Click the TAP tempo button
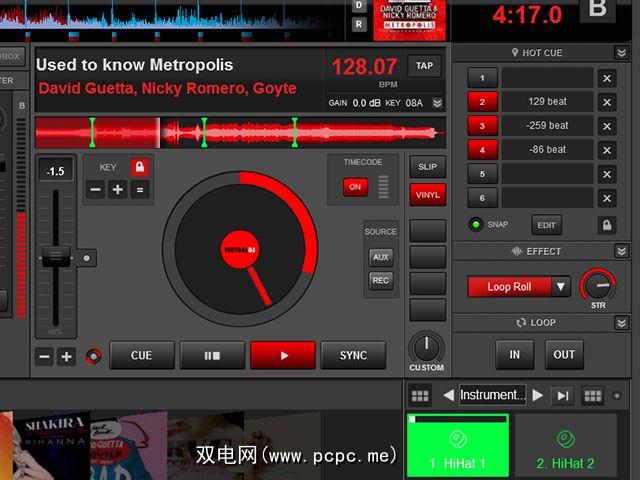The width and height of the screenshot is (640, 480). tap(424, 66)
